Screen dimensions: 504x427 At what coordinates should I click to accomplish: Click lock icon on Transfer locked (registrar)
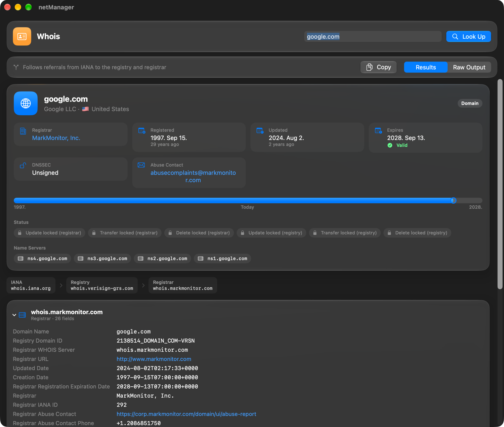click(x=94, y=233)
